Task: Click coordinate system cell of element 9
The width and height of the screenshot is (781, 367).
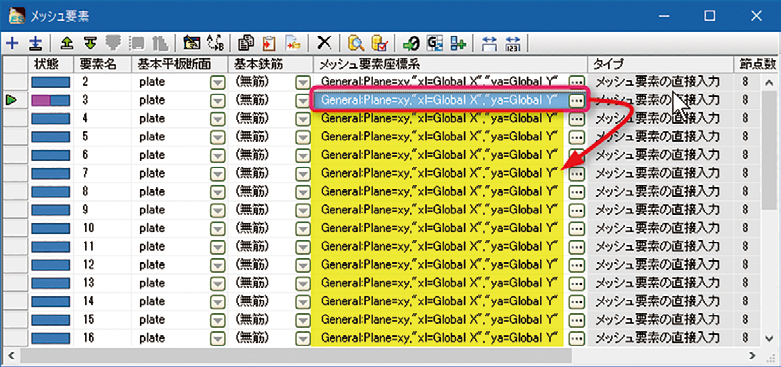Action: point(438,210)
